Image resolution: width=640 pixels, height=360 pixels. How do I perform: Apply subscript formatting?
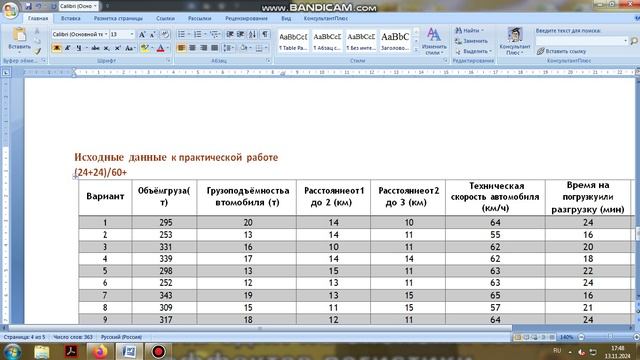(107, 48)
